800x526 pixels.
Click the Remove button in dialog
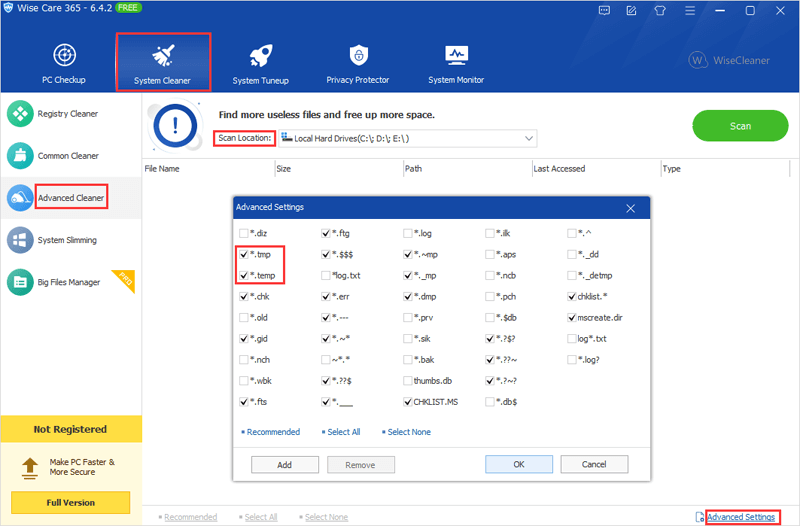tap(360, 465)
